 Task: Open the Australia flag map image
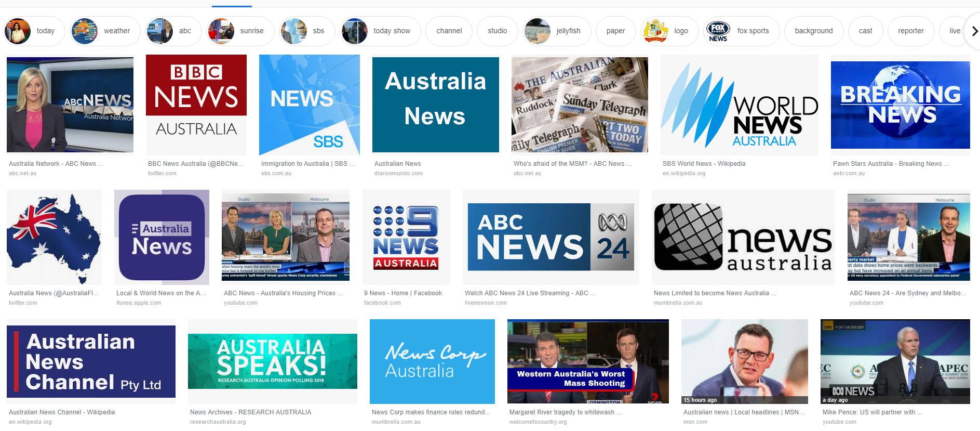click(x=54, y=237)
